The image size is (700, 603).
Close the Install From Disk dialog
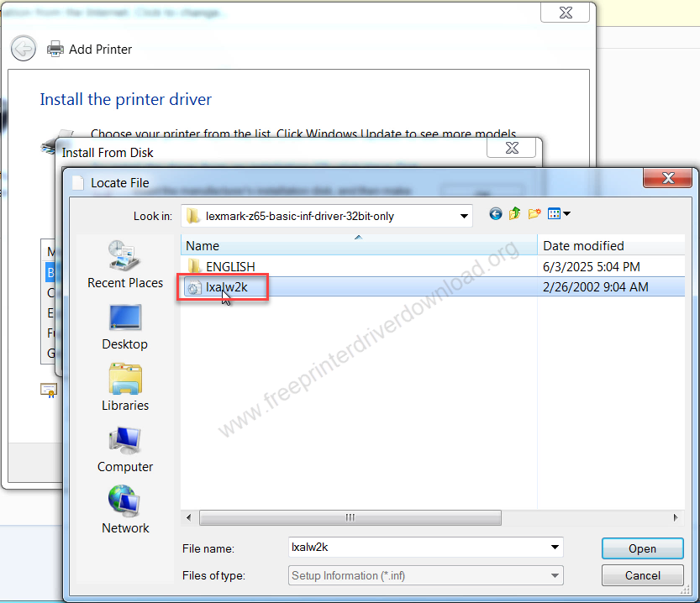[x=512, y=148]
